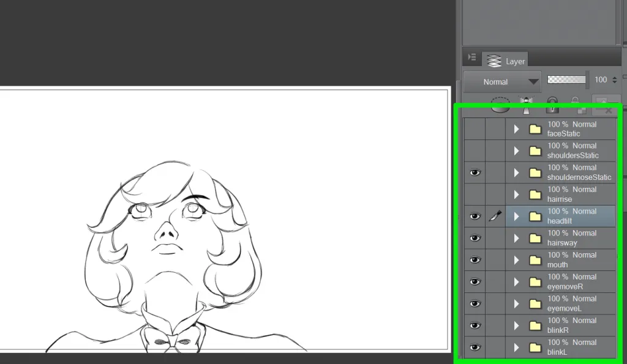Expand the eyemoveR folder
Screen dimensions: 627x364
click(516, 281)
